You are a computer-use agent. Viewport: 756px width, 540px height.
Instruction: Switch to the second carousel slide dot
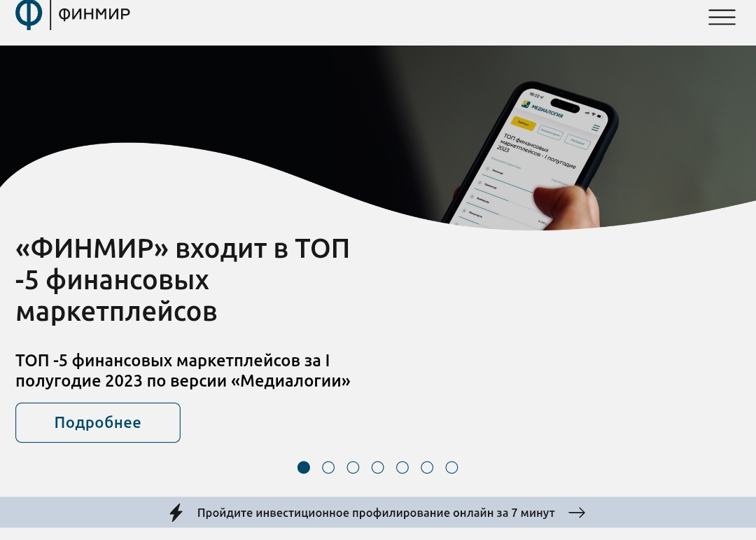[x=328, y=468]
